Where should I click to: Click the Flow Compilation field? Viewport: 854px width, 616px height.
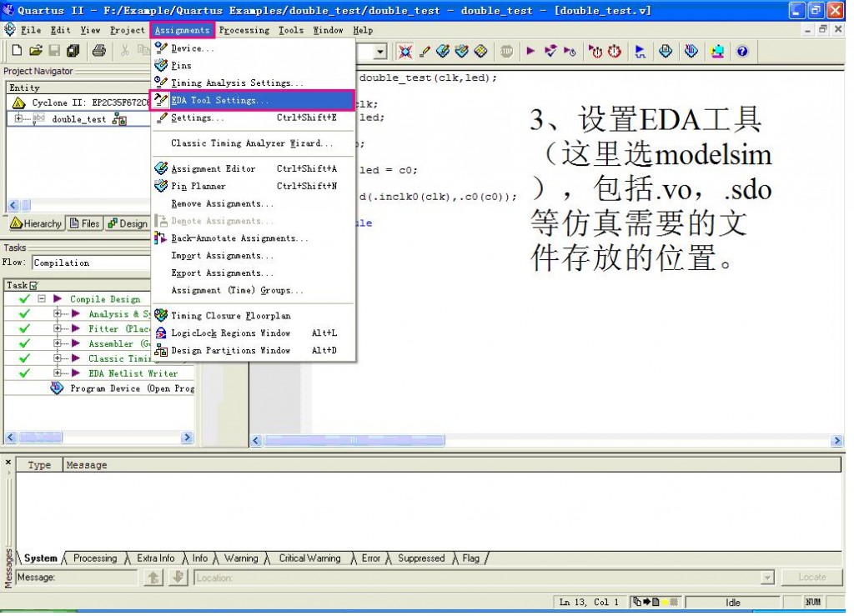coord(92,264)
